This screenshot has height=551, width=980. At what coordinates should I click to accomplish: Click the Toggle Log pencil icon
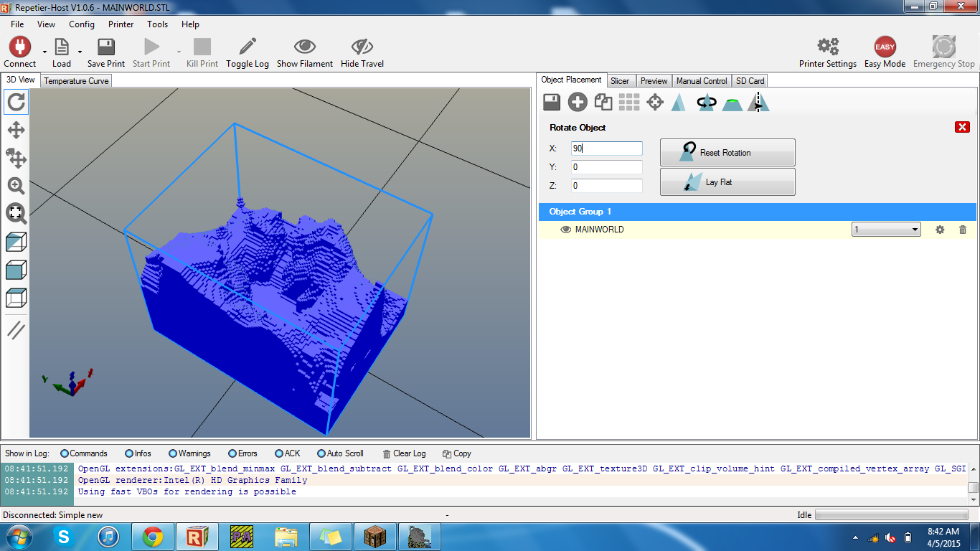coord(248,47)
